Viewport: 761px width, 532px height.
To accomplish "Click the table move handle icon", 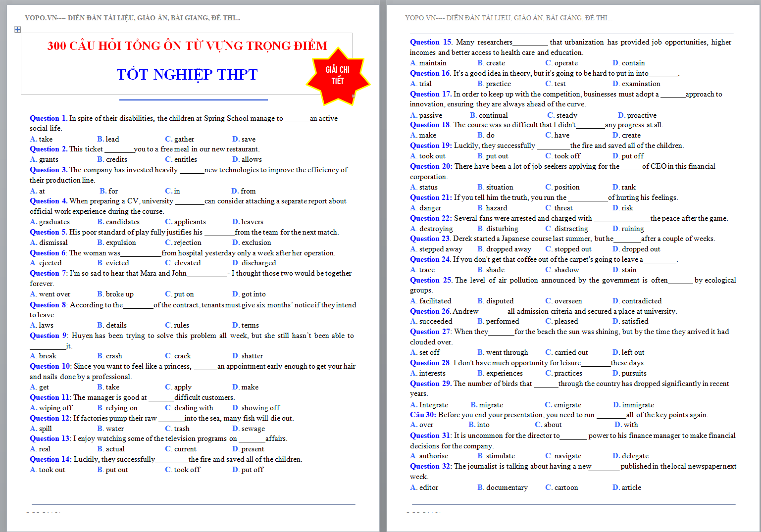I will (x=17, y=30).
